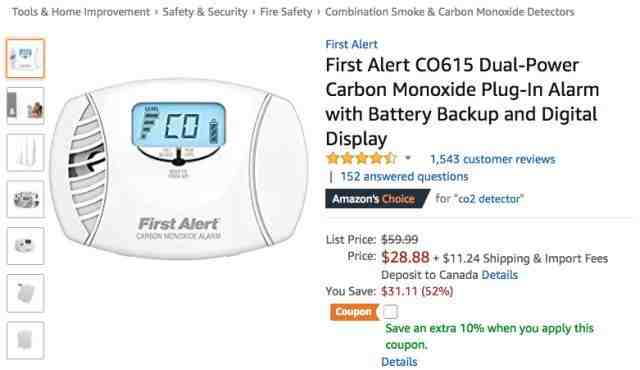Expand the star rating dropdown arrow
Viewport: 640px width, 370px height.
(408, 158)
